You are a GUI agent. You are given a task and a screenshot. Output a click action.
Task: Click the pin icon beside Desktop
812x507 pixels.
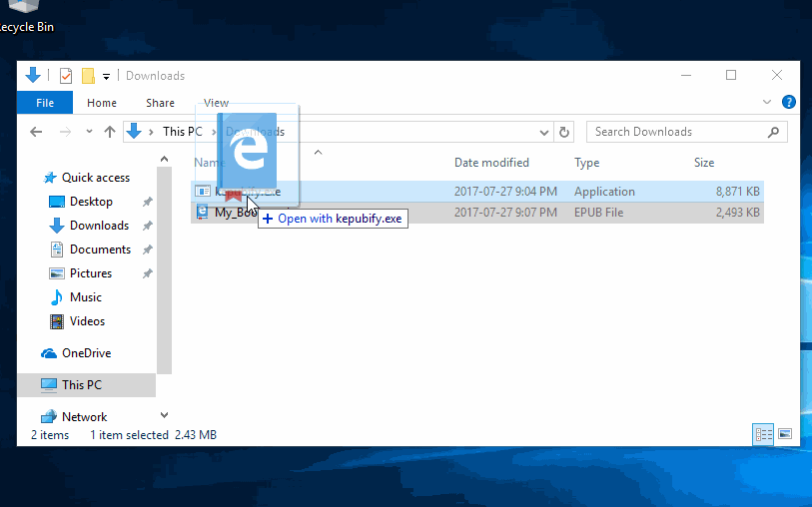[x=148, y=202]
